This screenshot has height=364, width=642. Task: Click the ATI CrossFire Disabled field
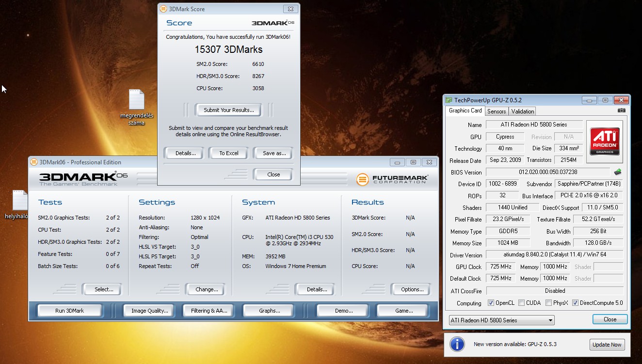point(555,291)
